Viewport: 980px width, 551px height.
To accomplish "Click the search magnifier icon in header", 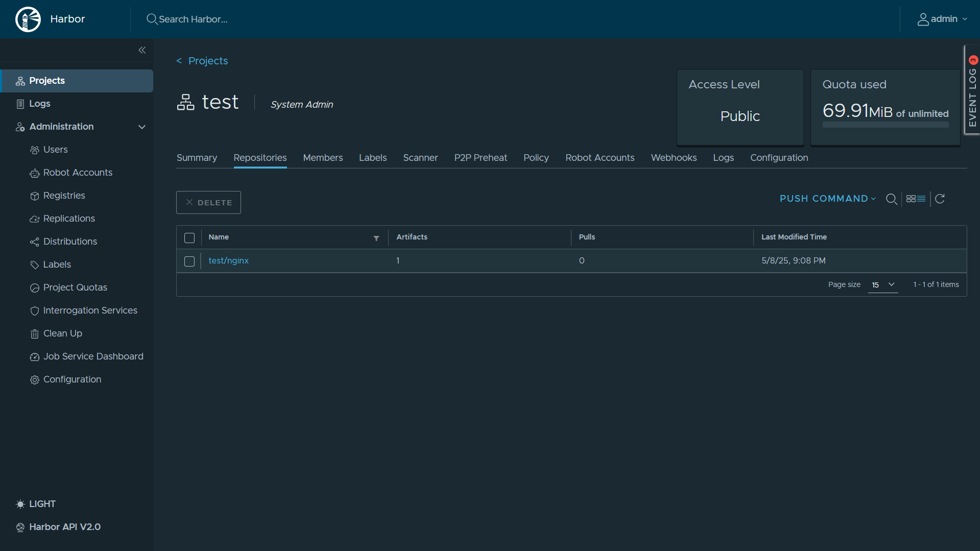I will [x=152, y=19].
